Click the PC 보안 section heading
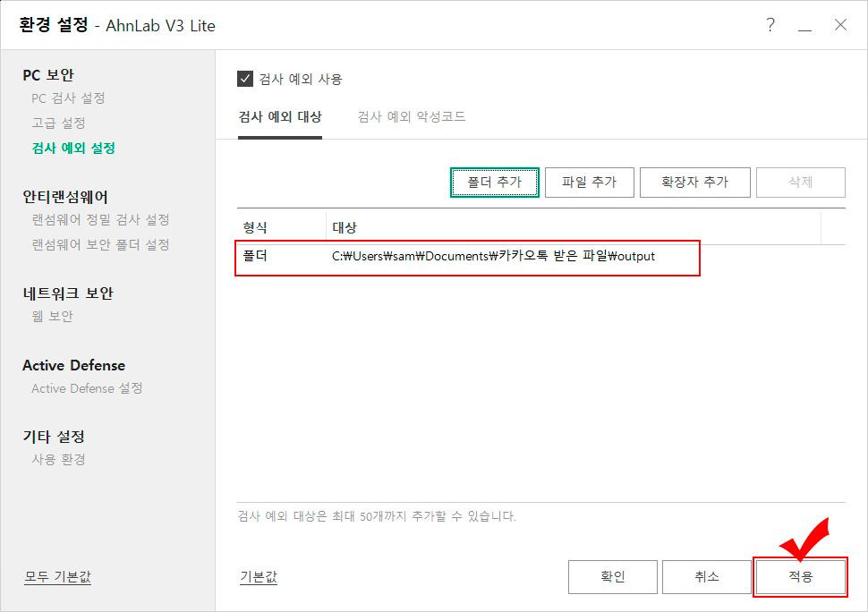 point(48,74)
